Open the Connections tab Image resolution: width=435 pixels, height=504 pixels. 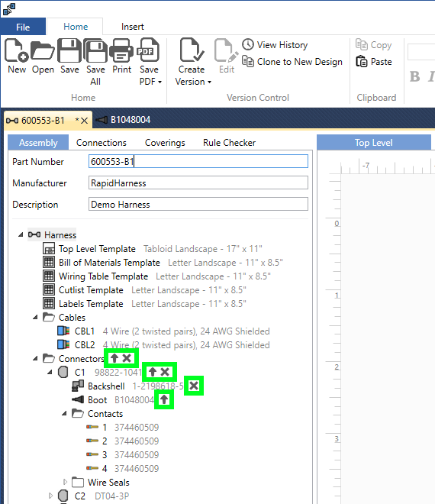coord(101,142)
